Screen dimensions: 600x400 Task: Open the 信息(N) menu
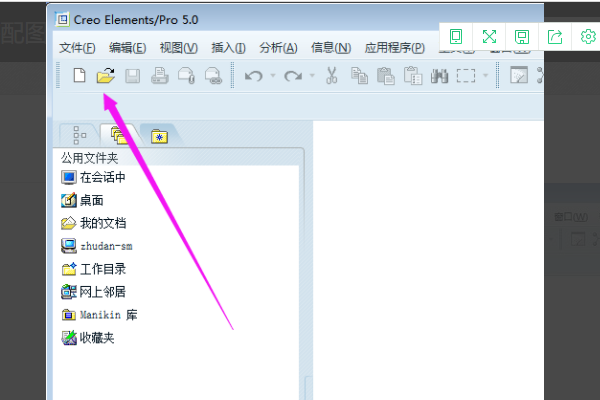click(331, 48)
